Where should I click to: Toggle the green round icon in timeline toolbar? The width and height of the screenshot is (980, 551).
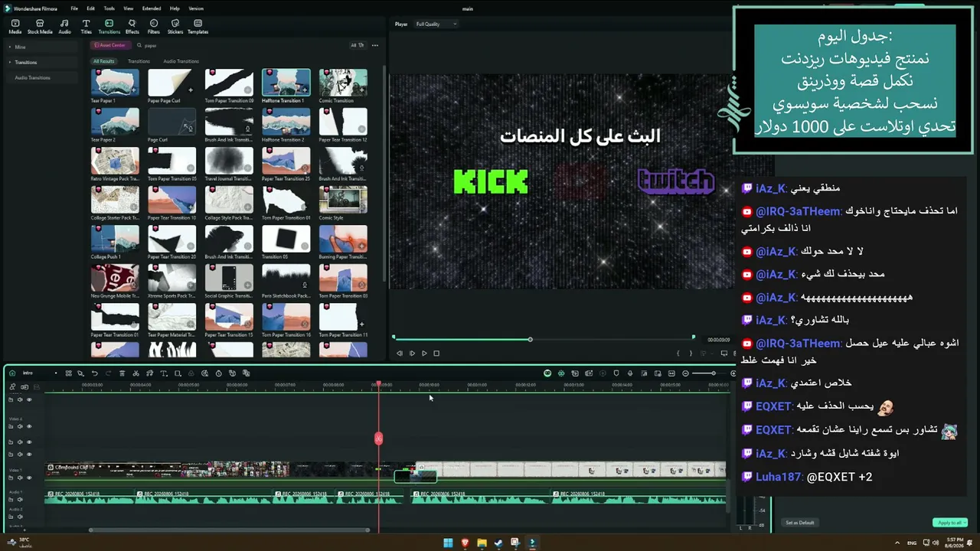547,373
